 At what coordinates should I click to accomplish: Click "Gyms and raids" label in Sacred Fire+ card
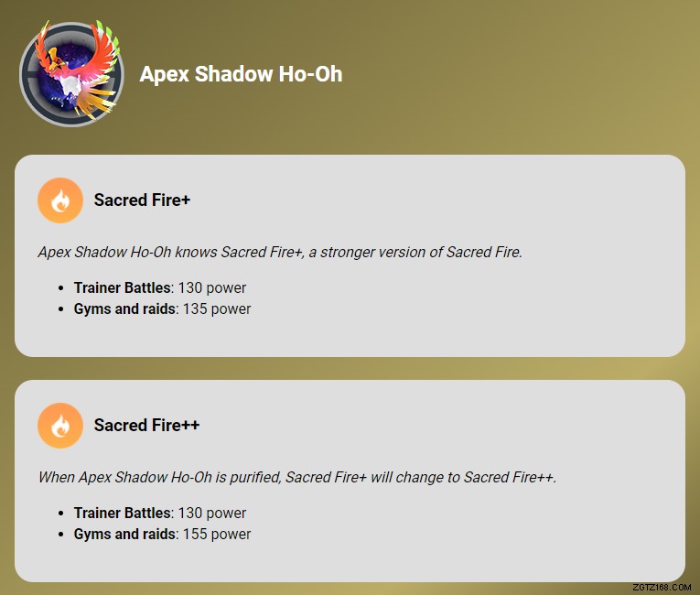point(124,308)
